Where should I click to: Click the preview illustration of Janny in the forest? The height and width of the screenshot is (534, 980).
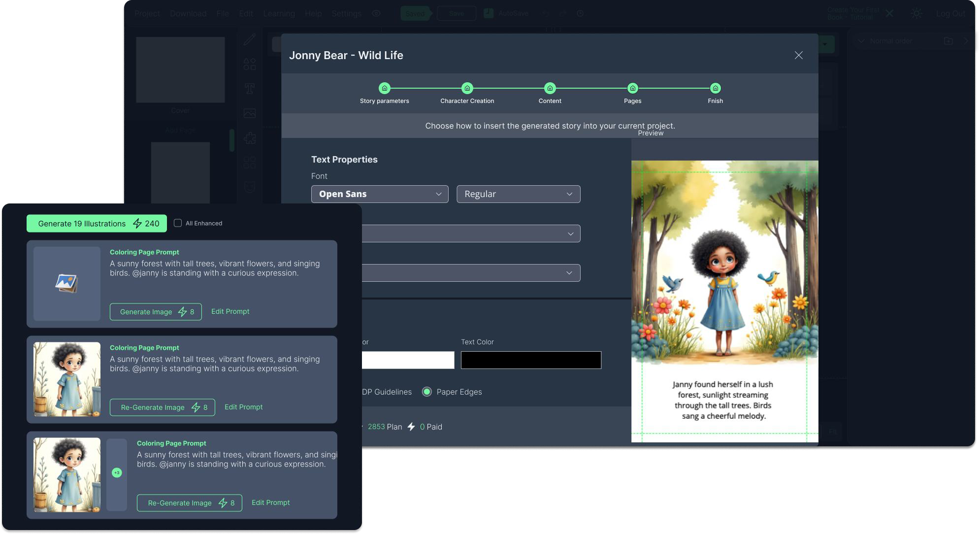pyautogui.click(x=724, y=263)
